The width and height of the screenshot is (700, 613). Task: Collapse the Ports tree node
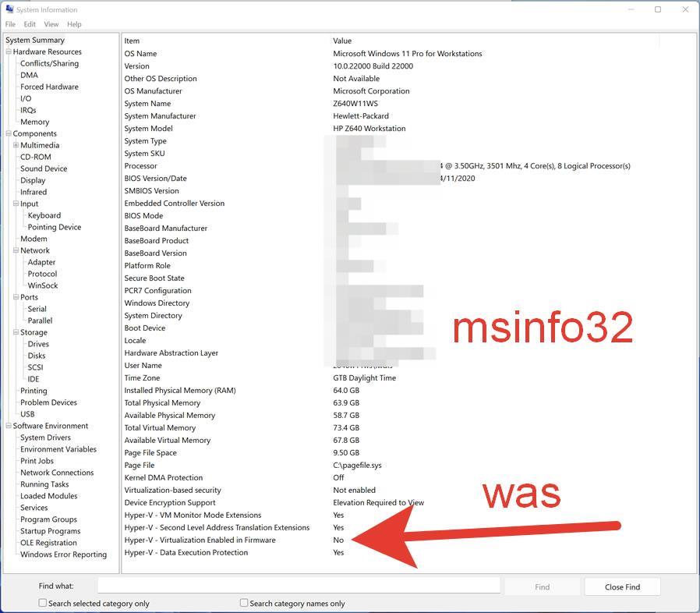(x=16, y=297)
